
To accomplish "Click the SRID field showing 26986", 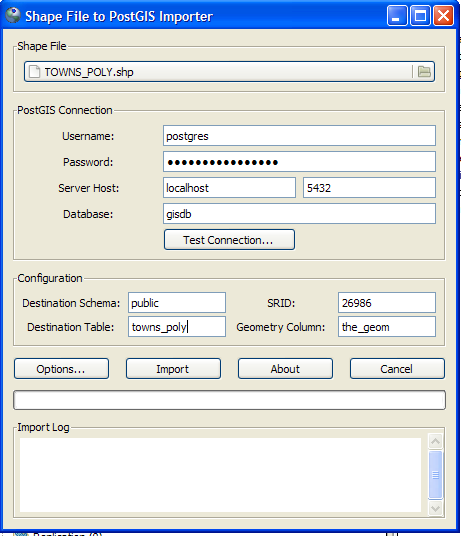I will pyautogui.click(x=387, y=303).
